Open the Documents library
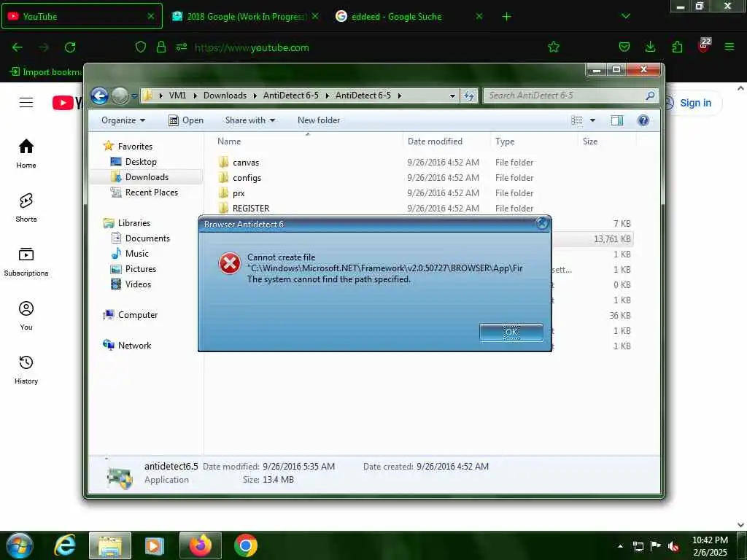Screen dimensions: 747x560 140,238
